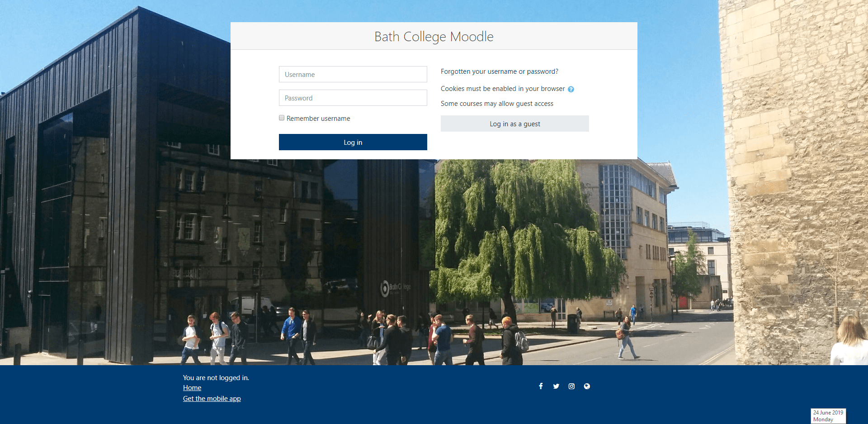Open Forgotten your username or password link

pos(500,71)
